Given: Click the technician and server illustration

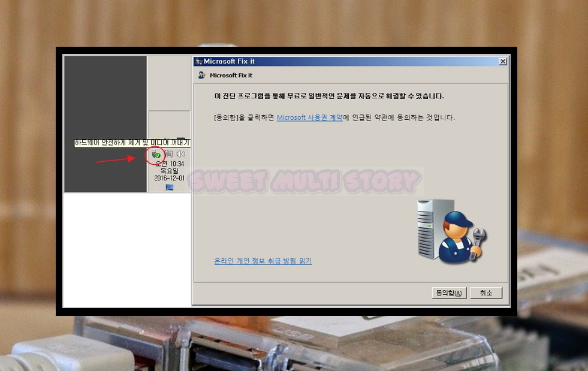Looking at the screenshot, I should pos(451,231).
